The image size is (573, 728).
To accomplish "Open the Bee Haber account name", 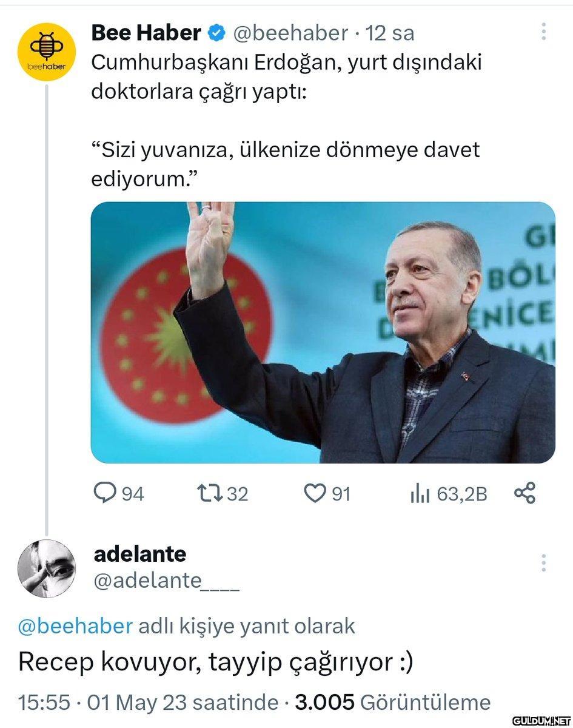I will [146, 33].
